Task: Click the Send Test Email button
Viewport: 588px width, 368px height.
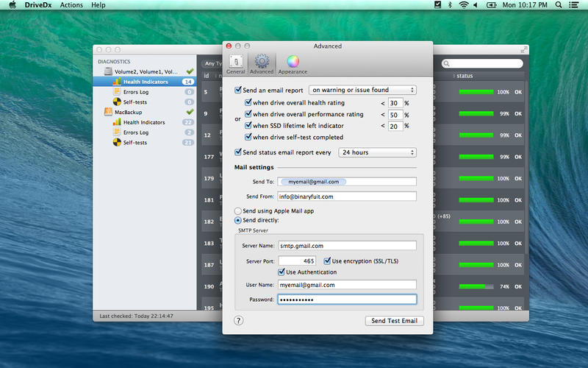Action: click(x=394, y=321)
